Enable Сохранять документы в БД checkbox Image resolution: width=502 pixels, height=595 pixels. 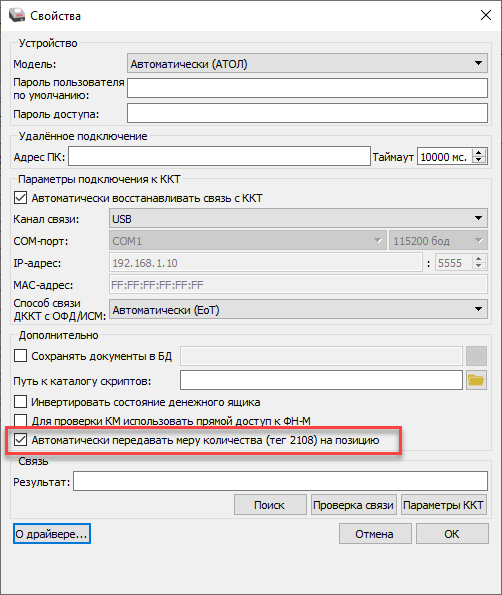click(20, 356)
